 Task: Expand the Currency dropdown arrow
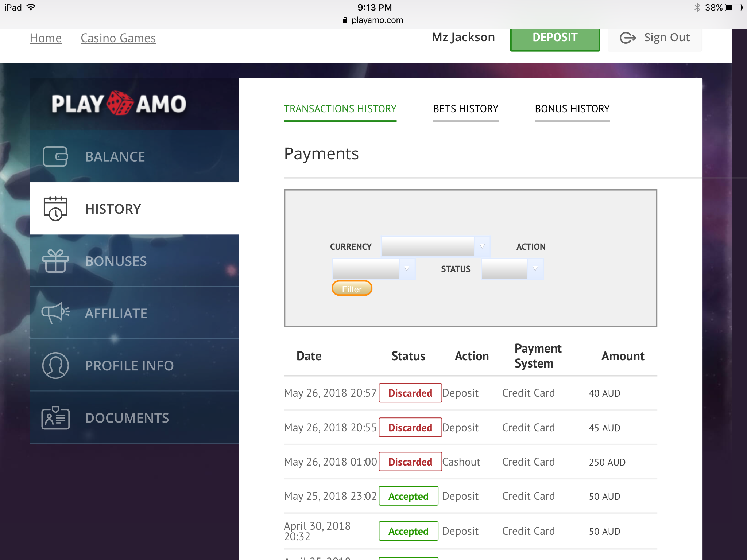pos(482,246)
